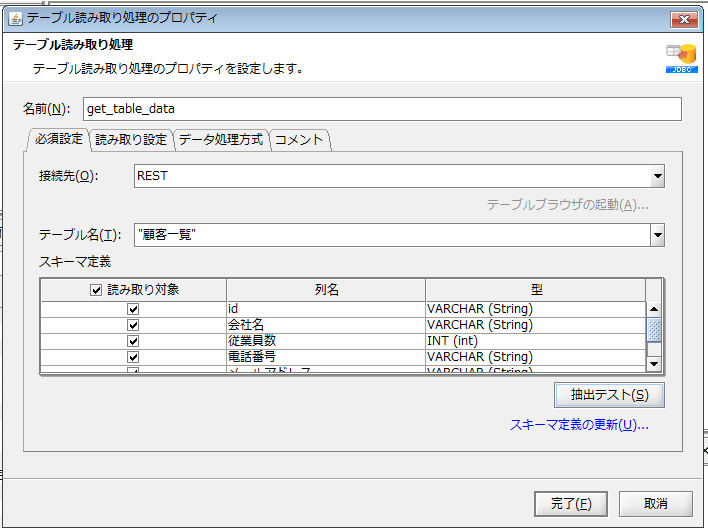The height and width of the screenshot is (528, 708).
Task: Uncheck the 電話番号 row checkbox
Action: pos(133,357)
